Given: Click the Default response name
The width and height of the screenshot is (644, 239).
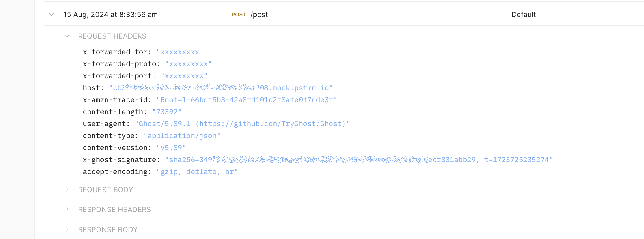Looking at the screenshot, I should pos(523,15).
